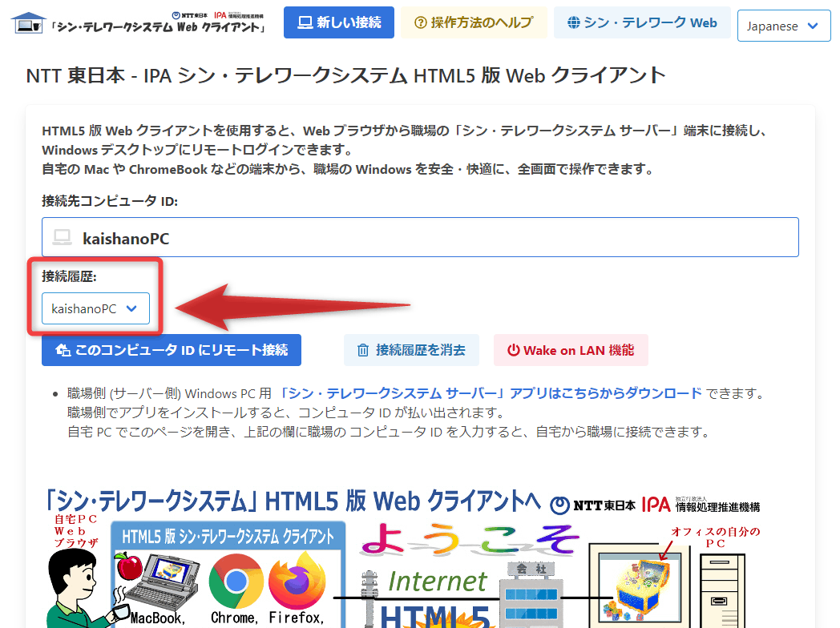This screenshot has height=628, width=840.
Task: Open the server app download link
Action: pos(491,393)
